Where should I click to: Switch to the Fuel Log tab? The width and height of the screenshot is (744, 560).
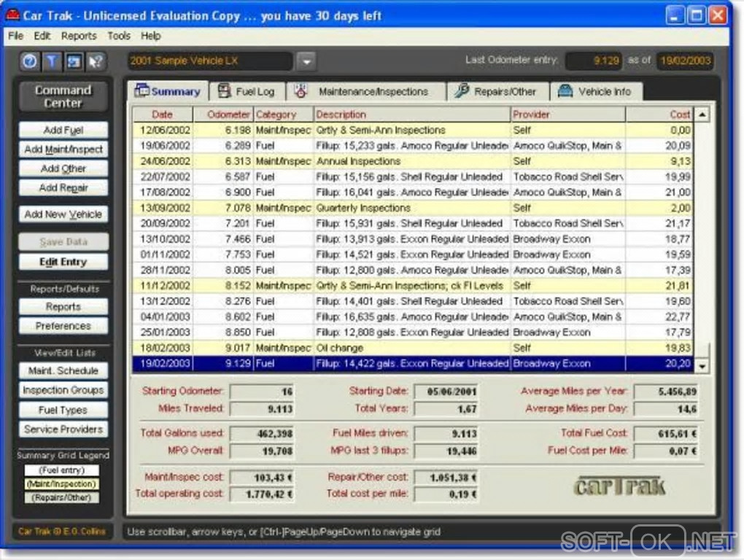pyautogui.click(x=247, y=92)
